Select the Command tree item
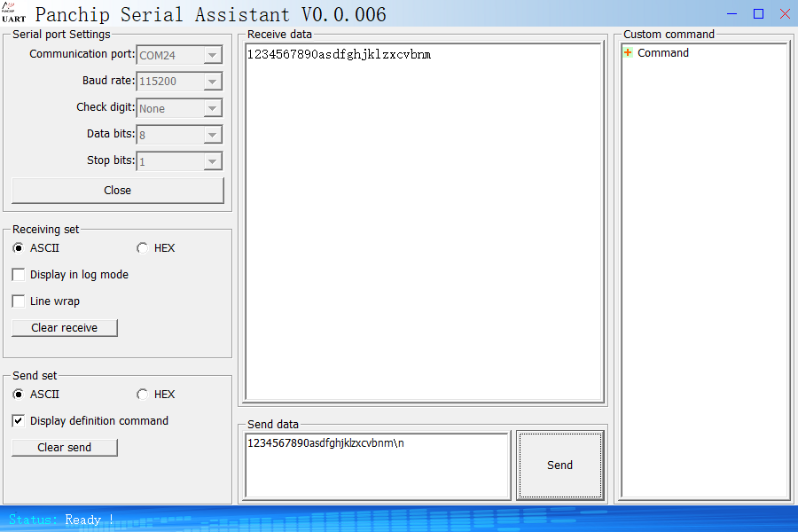798x532 pixels. pos(662,53)
